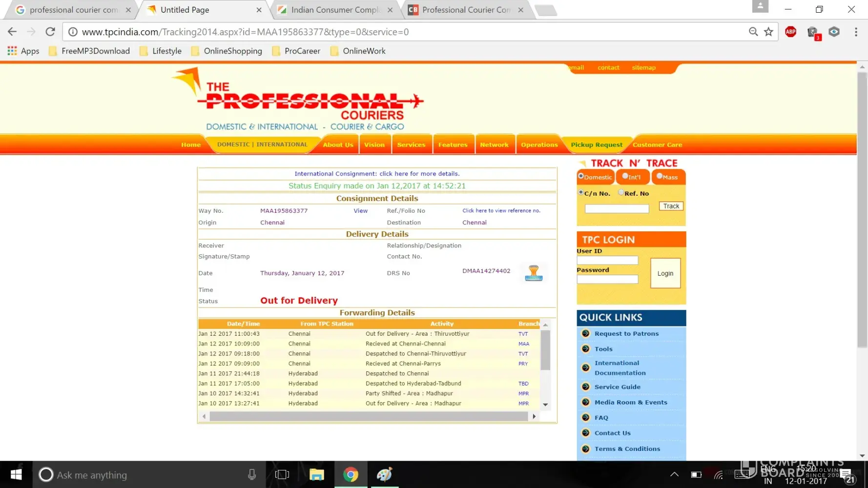The width and height of the screenshot is (868, 488).
Task: Select the Domestic tracking radio button
Action: (x=581, y=176)
